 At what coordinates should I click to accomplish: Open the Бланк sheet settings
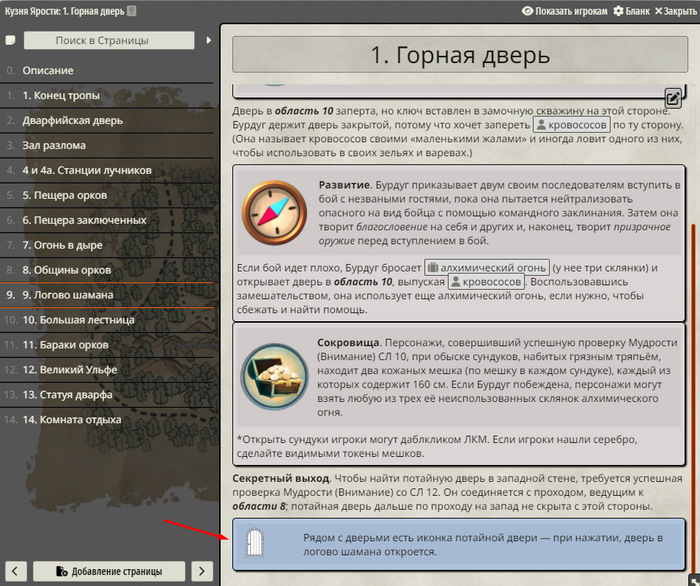[x=630, y=11]
